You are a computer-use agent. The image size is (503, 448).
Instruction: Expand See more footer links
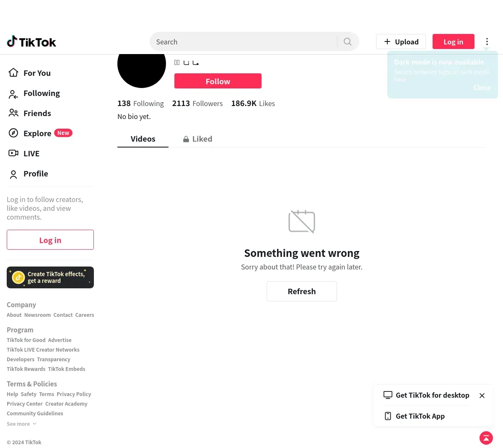pyautogui.click(x=22, y=424)
